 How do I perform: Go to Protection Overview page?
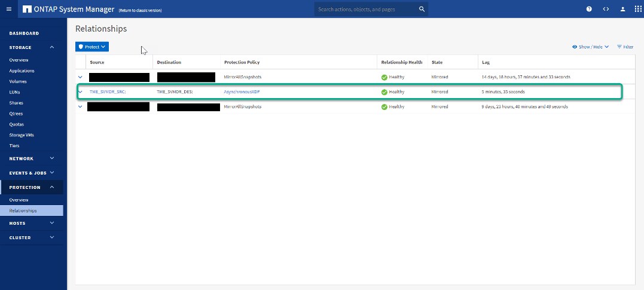point(19,200)
